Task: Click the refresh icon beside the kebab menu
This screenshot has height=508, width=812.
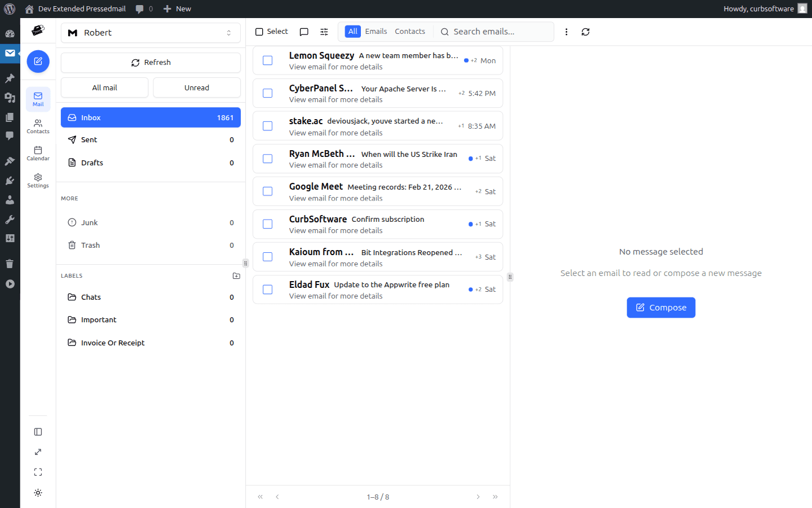Action: click(585, 32)
